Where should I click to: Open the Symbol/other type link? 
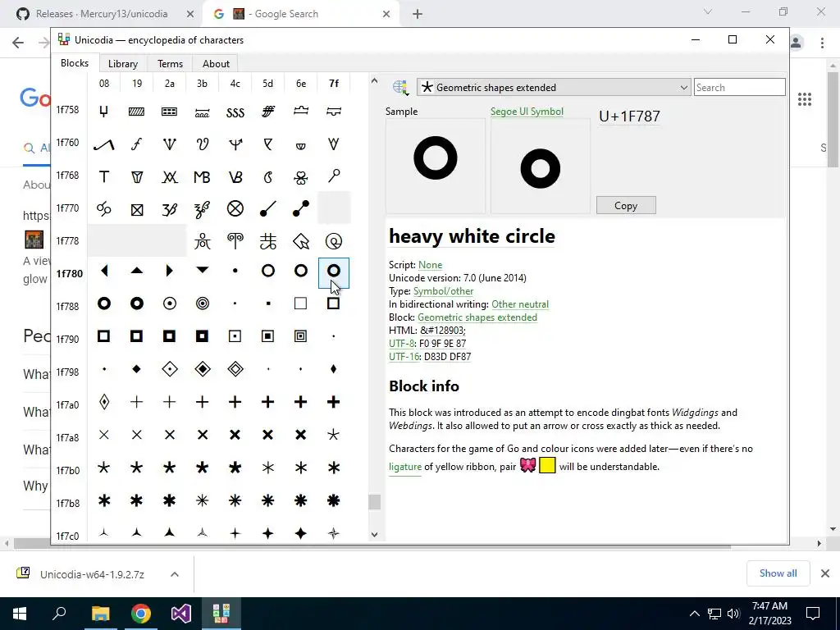point(443,291)
